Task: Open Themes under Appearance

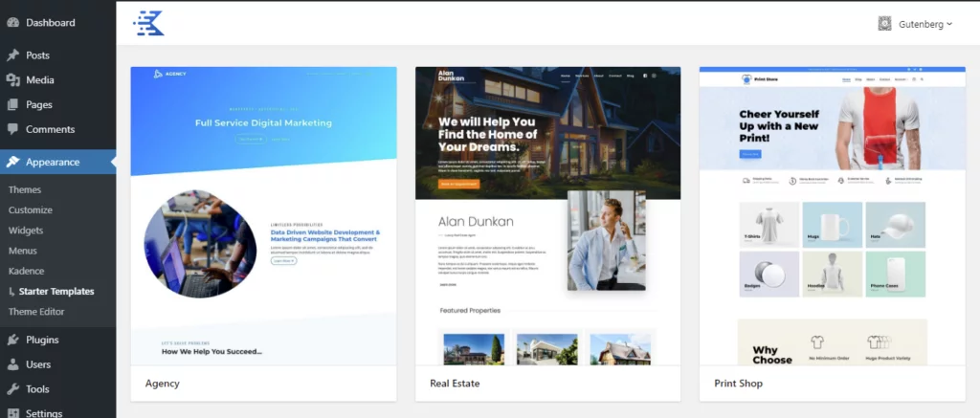Action: click(x=25, y=189)
